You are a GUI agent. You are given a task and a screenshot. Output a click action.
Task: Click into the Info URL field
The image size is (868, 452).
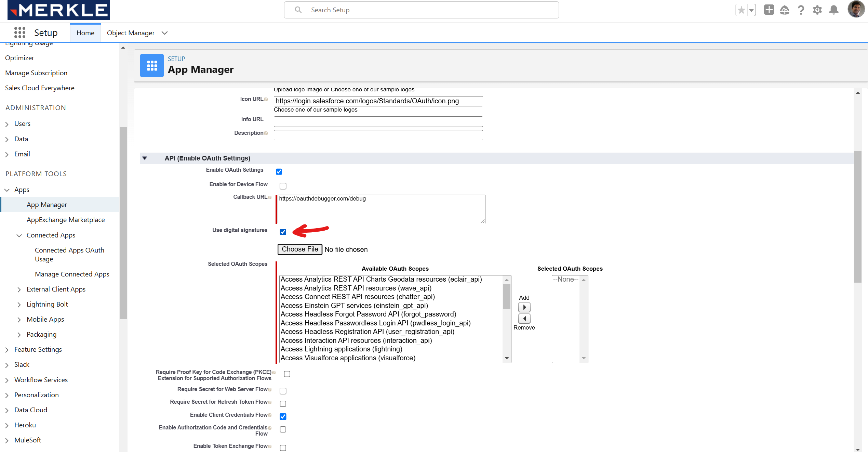[x=378, y=121]
